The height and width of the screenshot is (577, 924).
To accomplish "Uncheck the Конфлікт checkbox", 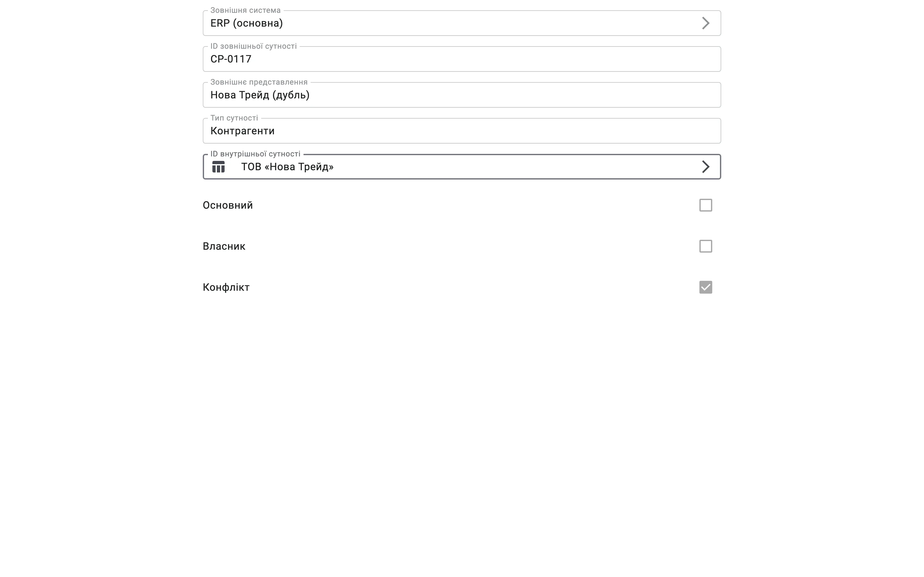I will pyautogui.click(x=706, y=287).
